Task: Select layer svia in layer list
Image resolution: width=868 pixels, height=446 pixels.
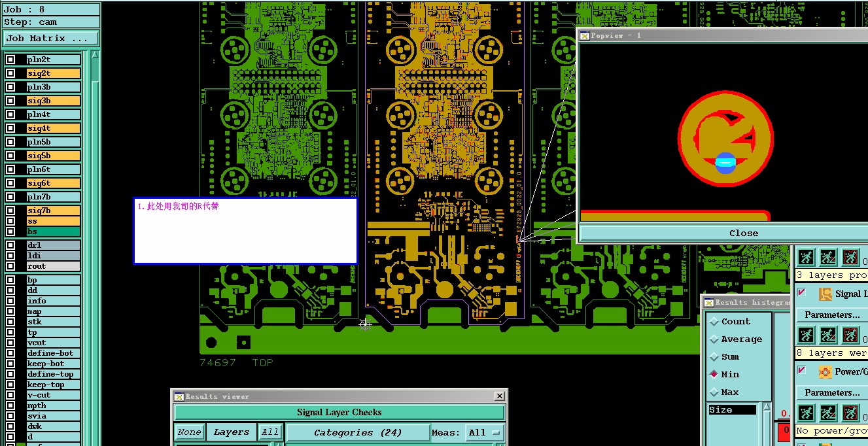Action: pyautogui.click(x=54, y=416)
